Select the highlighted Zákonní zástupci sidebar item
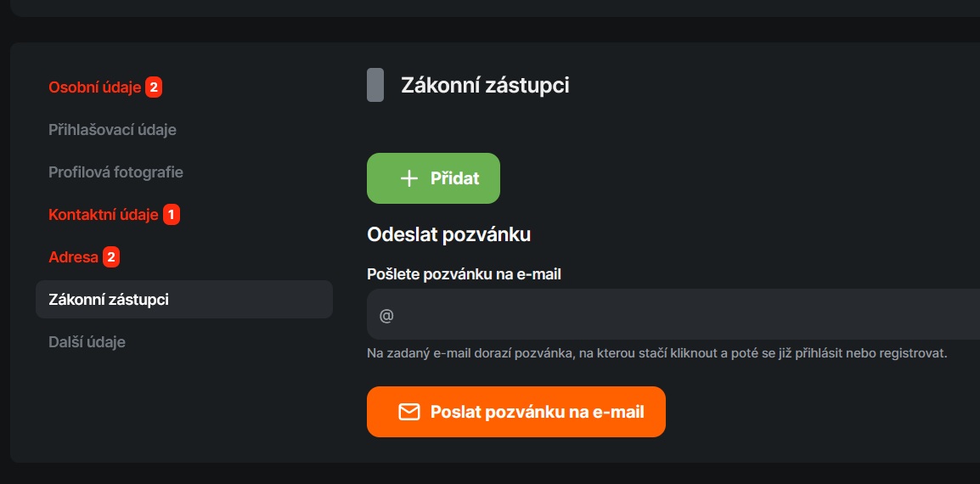 pyautogui.click(x=109, y=299)
